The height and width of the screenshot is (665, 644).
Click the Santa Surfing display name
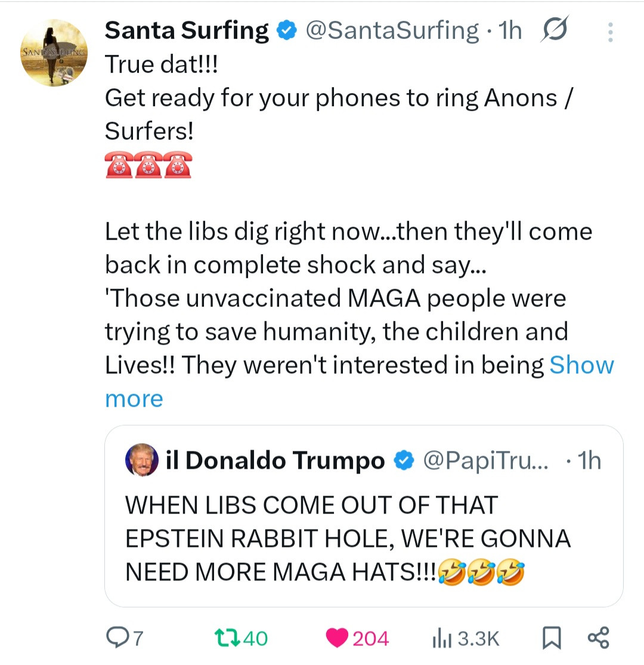tap(187, 30)
